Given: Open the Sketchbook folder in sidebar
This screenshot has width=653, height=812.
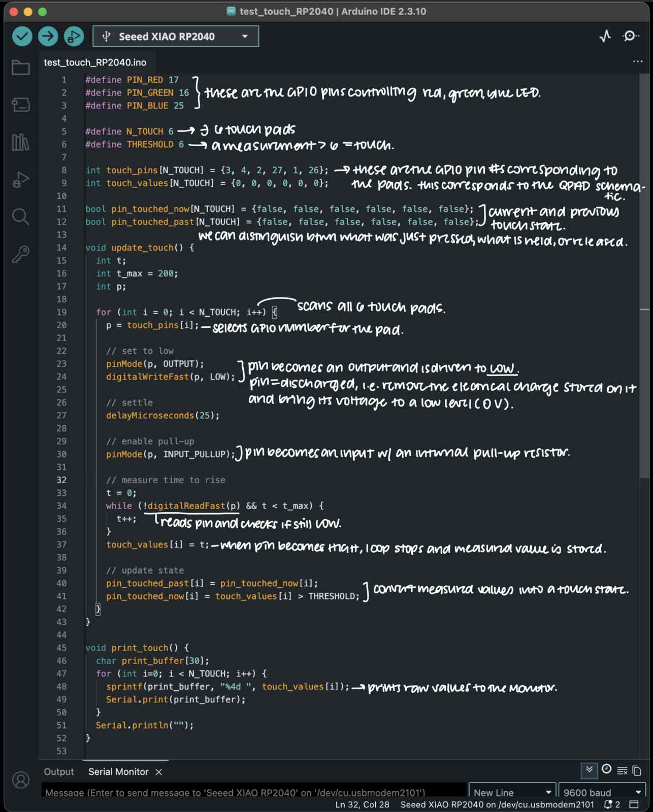Looking at the screenshot, I should pyautogui.click(x=21, y=67).
